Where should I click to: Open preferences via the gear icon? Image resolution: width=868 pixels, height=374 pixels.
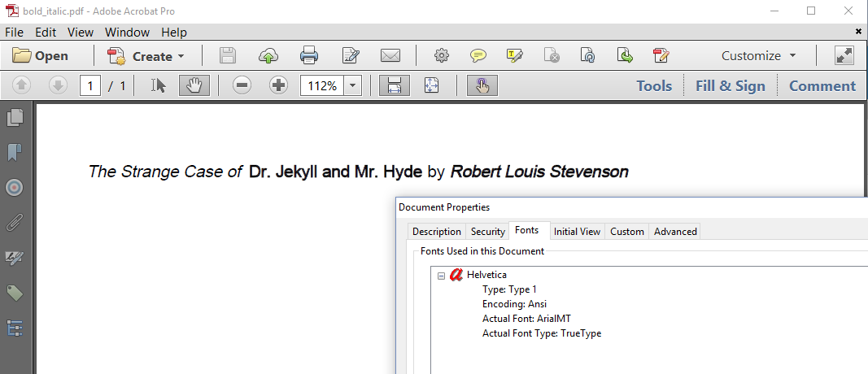441,55
